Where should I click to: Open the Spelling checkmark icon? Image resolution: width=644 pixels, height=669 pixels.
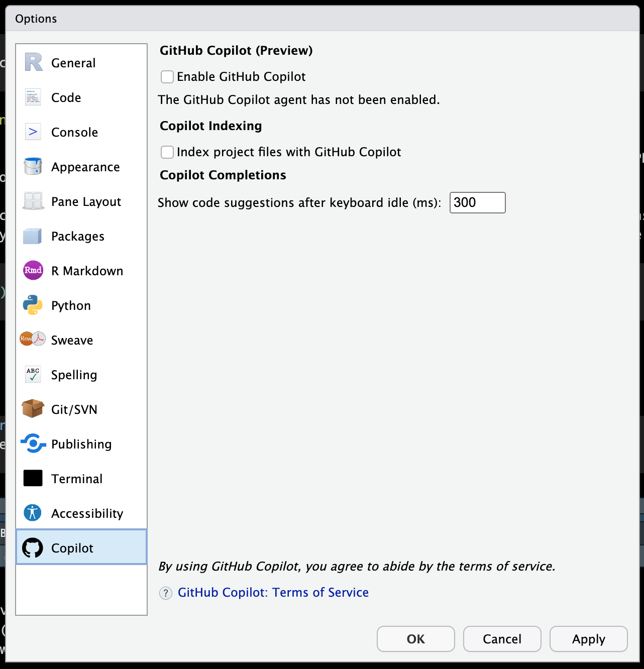pos(32,374)
